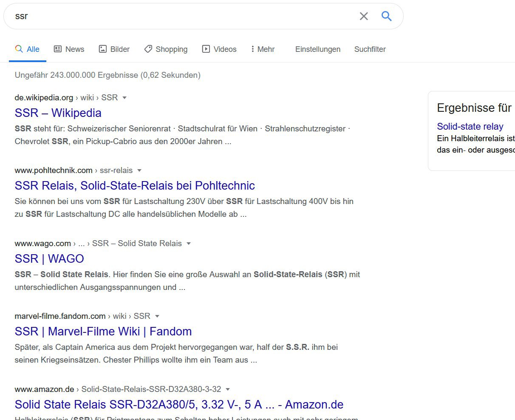Click the Pohltechnic snippet about Lastschaltung 230V

[184, 208]
